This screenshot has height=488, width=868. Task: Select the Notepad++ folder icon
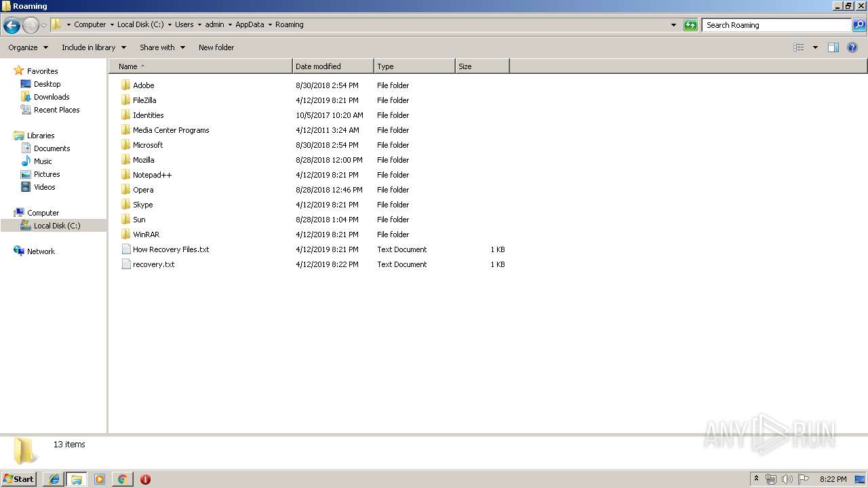125,175
